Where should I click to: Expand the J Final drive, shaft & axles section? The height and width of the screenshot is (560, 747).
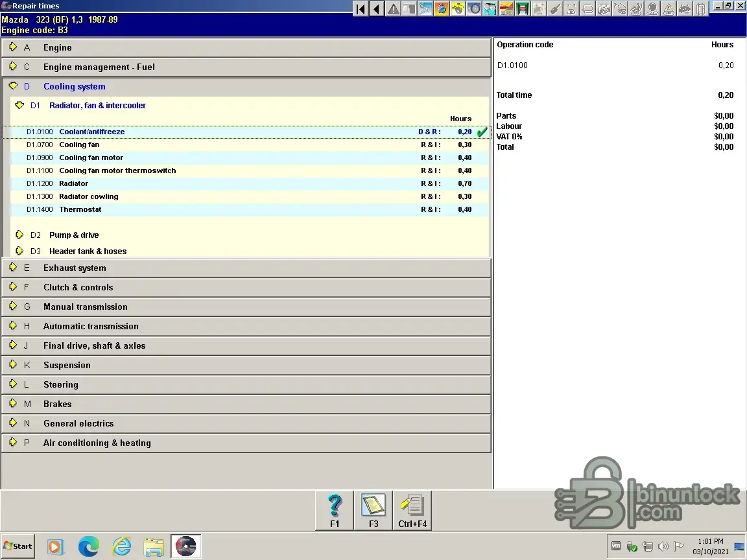pyautogui.click(x=246, y=345)
